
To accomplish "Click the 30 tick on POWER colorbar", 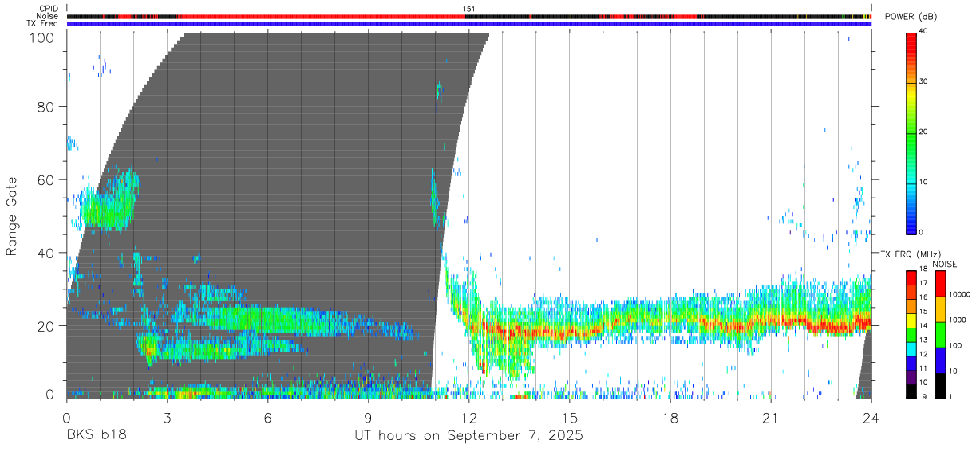I will (924, 82).
